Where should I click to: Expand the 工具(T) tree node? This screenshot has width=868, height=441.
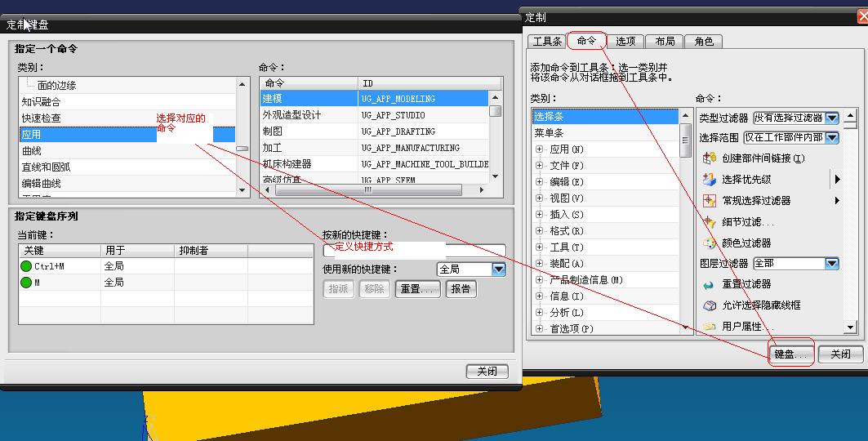[x=539, y=247]
